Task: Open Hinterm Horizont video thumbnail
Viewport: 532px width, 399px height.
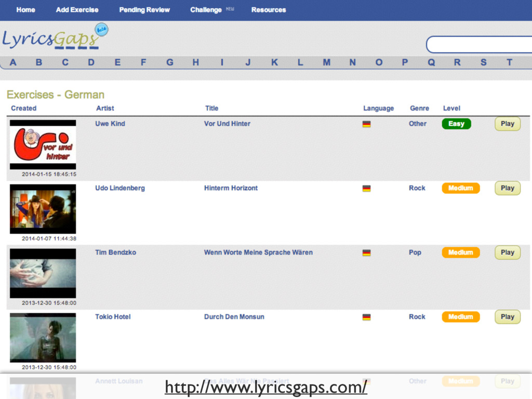Action: (43, 209)
